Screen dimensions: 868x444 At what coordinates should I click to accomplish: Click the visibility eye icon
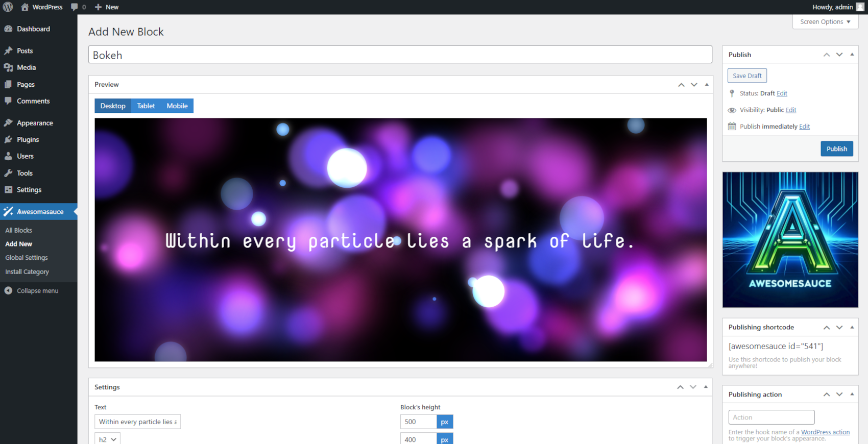pyautogui.click(x=732, y=110)
